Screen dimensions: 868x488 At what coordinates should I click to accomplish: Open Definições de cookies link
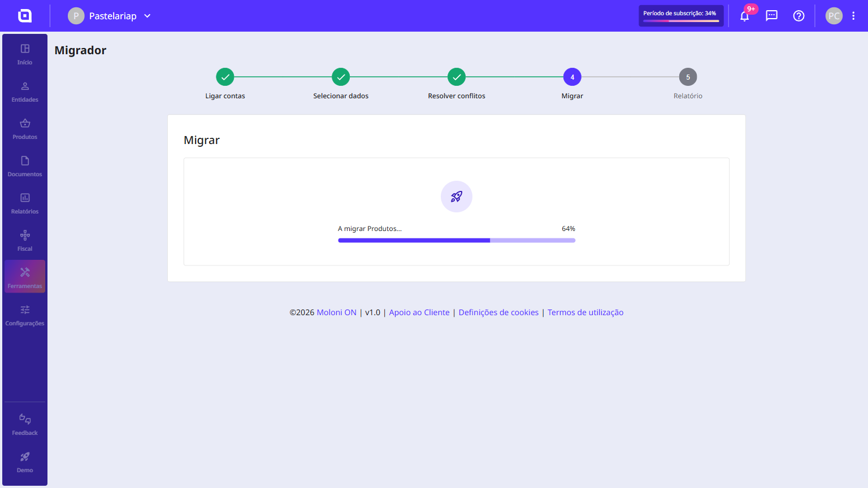coord(498,312)
